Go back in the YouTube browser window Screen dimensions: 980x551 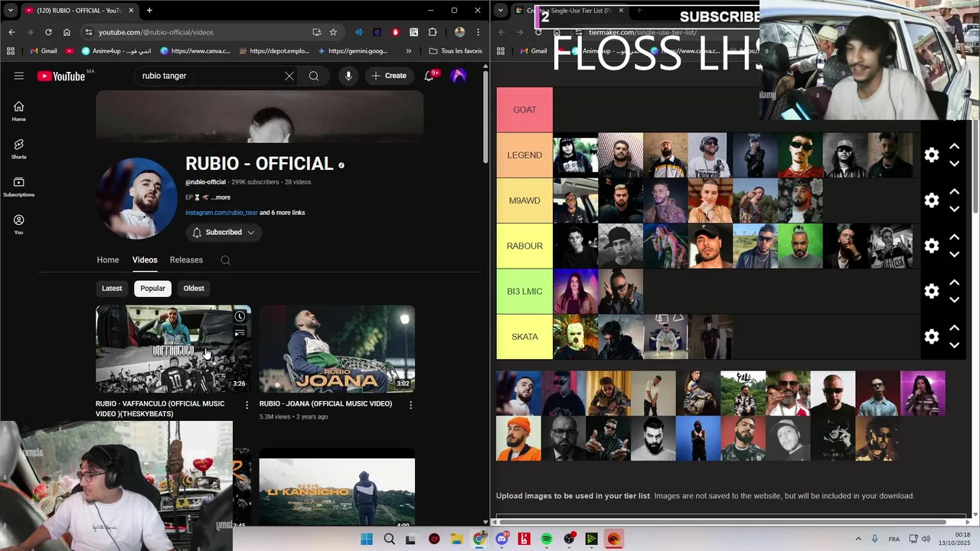(11, 32)
